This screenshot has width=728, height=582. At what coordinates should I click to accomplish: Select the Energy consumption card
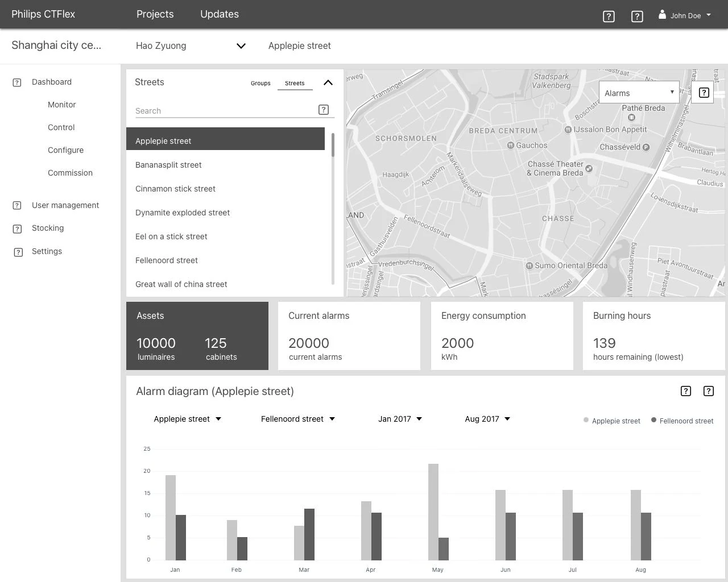click(502, 336)
